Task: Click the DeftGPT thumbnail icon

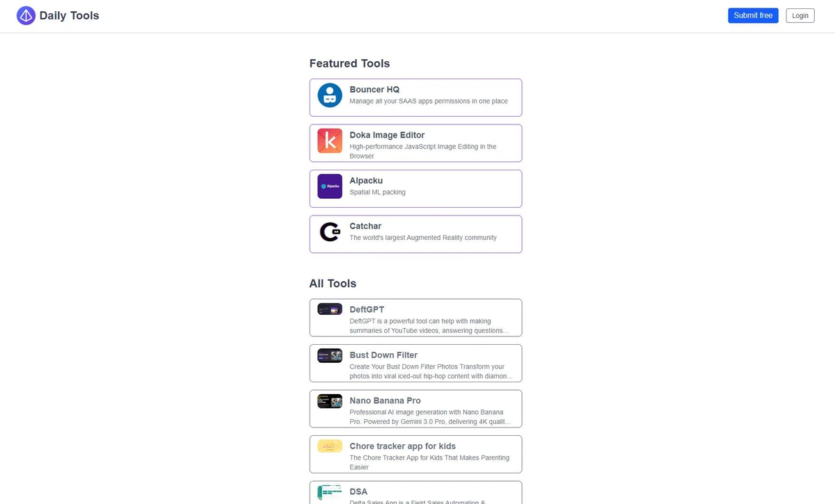Action: tap(329, 309)
